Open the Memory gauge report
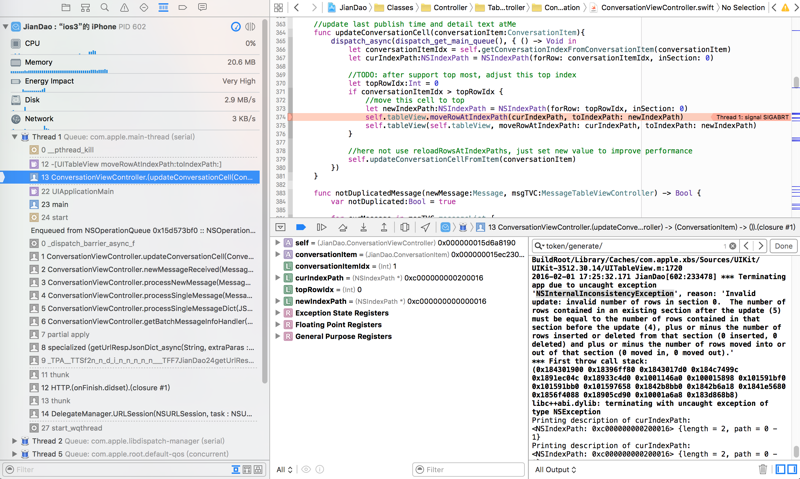This screenshot has width=800, height=479. (40, 62)
